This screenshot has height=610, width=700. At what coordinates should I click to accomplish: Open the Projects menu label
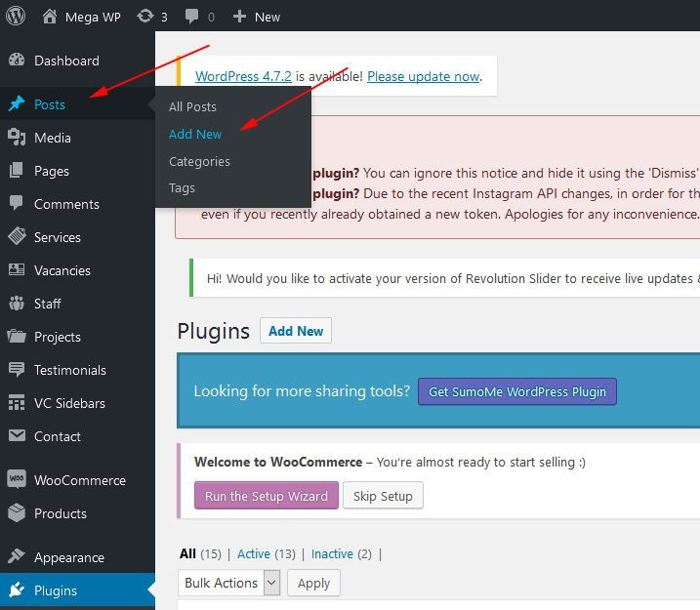click(58, 337)
